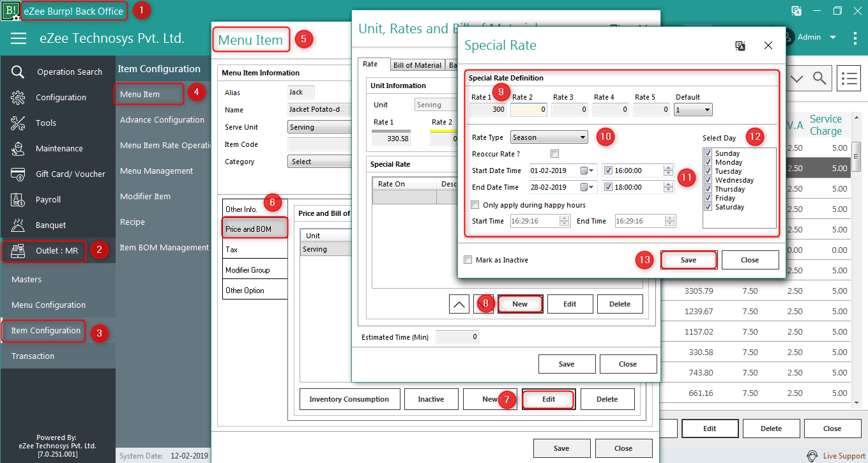The image size is (868, 463).
Task: Click the 16:00:00 start time spinner
Action: (x=669, y=171)
